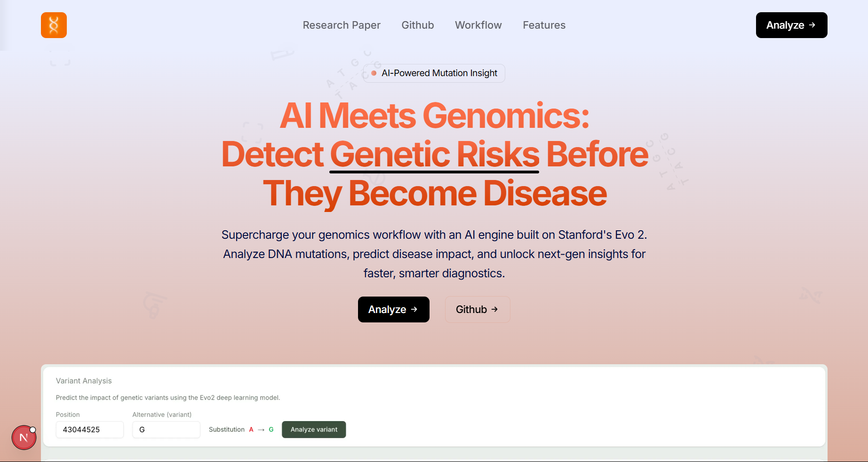Click the arrow inside the hero Analyze button
Screen dimensions: 868x462
point(414,309)
